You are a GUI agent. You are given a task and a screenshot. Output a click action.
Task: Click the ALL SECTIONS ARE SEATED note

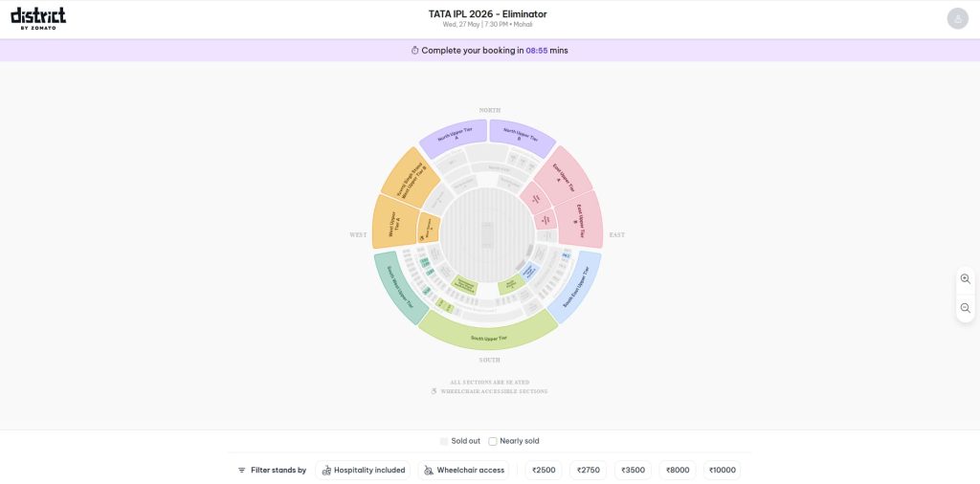pyautogui.click(x=490, y=383)
